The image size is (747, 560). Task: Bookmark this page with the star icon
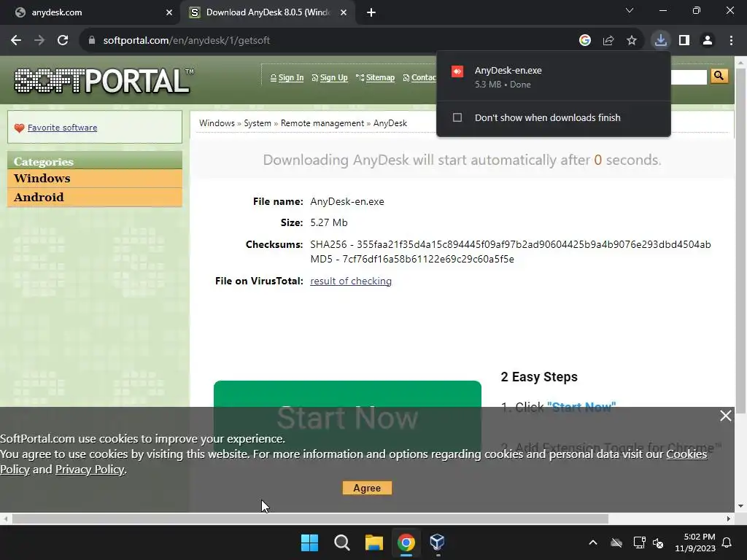coord(632,41)
